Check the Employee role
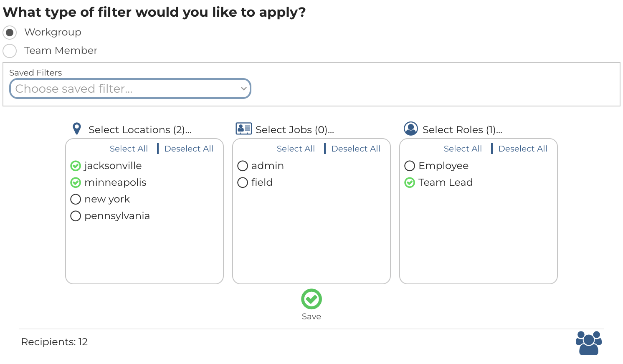Screen dimensions: 623x364 coord(410,166)
